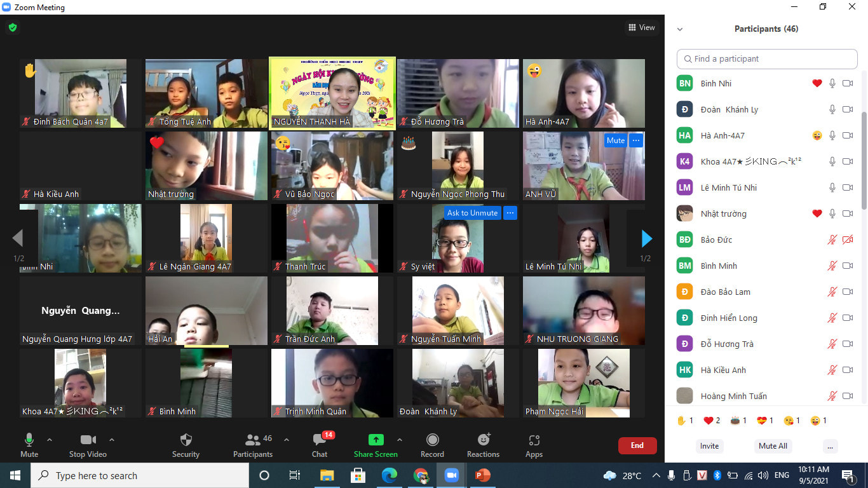This screenshot has width=868, height=488.
Task: Click the Mute All button
Action: click(x=773, y=446)
